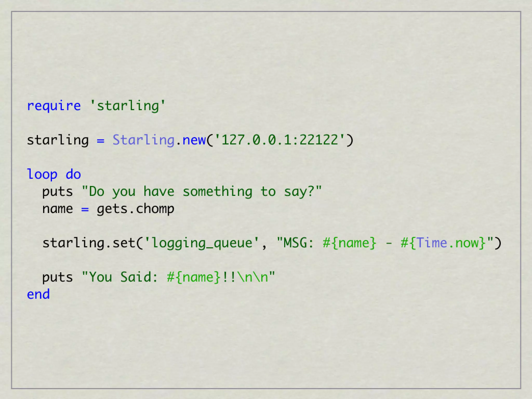532x399 pixels.
Task: Click the '#{name}' interpolation in set line
Action: click(349, 243)
